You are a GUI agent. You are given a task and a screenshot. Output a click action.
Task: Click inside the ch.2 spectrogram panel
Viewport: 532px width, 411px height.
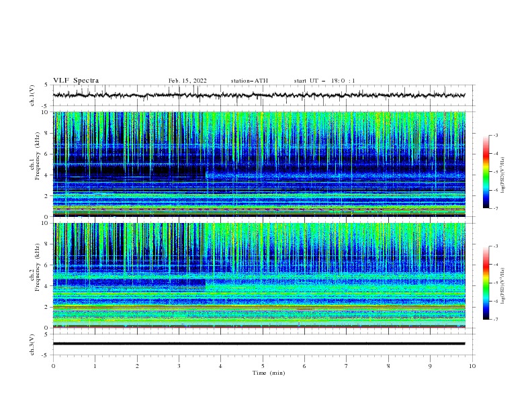point(259,275)
